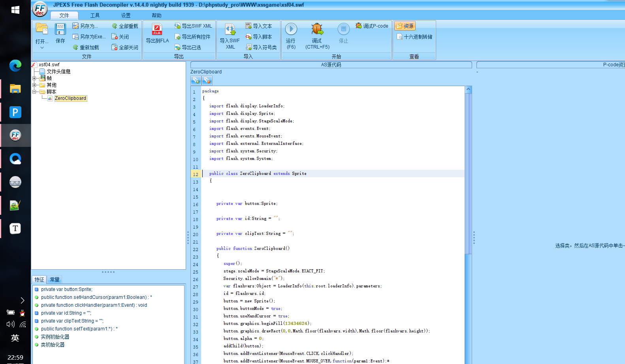Open the 帮助 ribbon tab
Screen dimensions: 625x364
point(157,15)
